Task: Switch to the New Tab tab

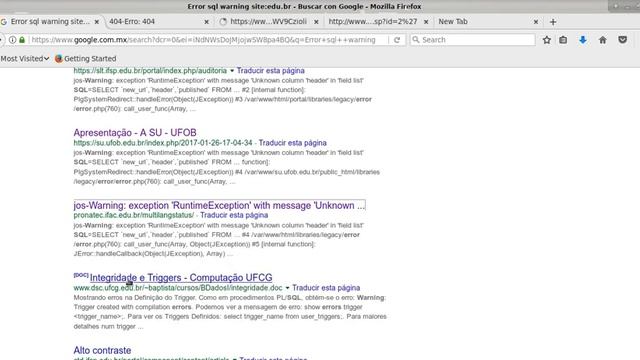Action: point(488,22)
